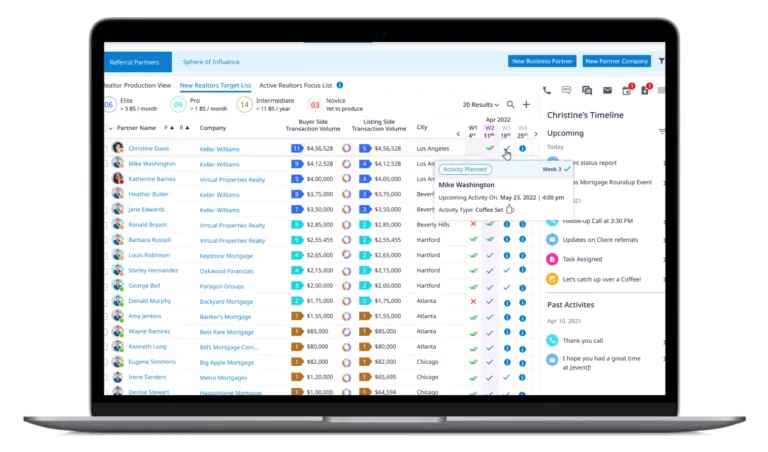Sort by the R column arrow
The height and width of the screenshot is (452, 768).
[x=185, y=128]
